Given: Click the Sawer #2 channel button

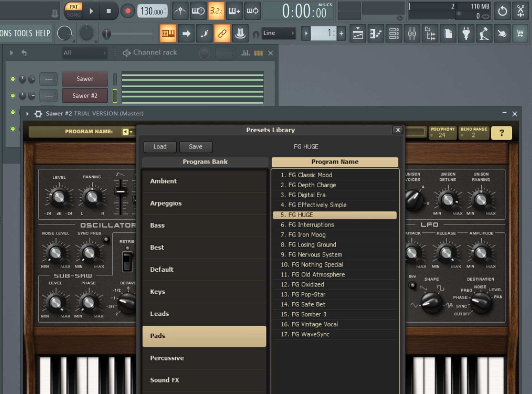Looking at the screenshot, I should tap(85, 96).
